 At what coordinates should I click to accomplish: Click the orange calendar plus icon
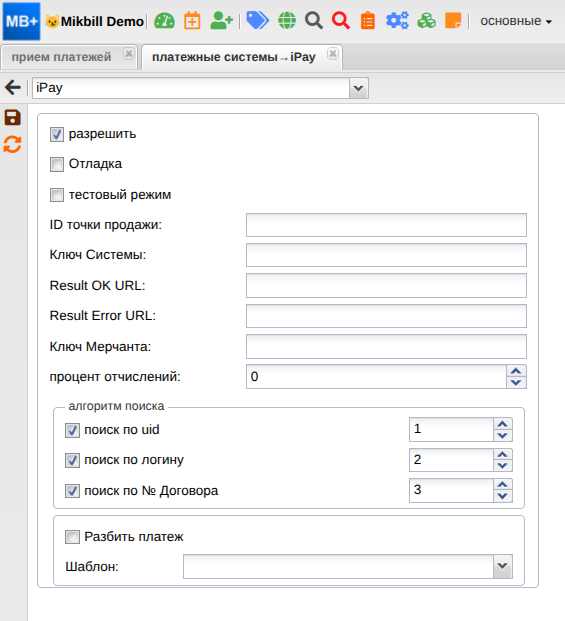(x=192, y=21)
